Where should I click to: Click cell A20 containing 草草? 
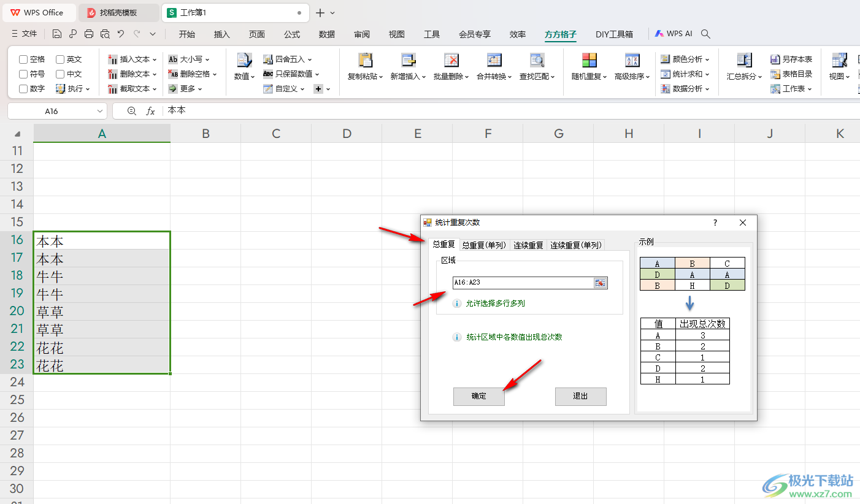[x=102, y=311]
